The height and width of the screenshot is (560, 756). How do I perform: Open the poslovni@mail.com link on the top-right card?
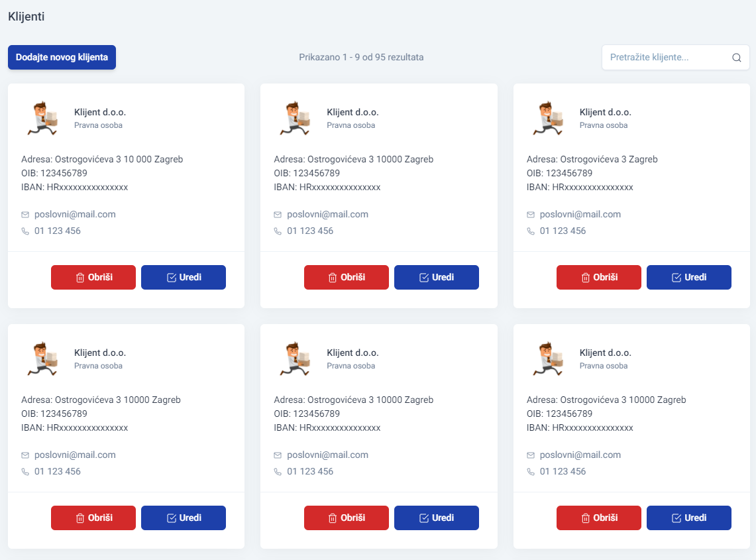click(580, 214)
